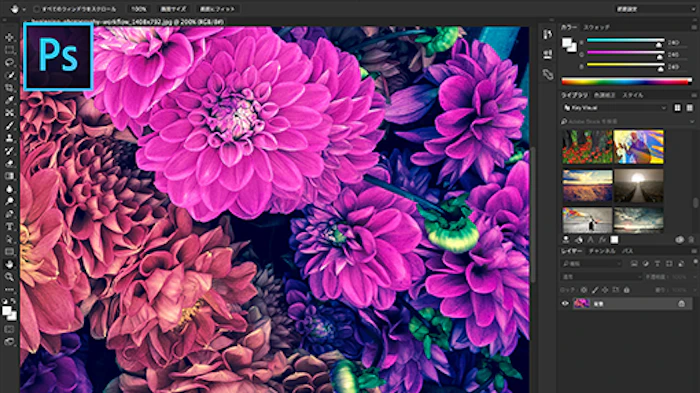700x393 pixels.
Task: Click the Libraries trash icon
Action: (691, 240)
